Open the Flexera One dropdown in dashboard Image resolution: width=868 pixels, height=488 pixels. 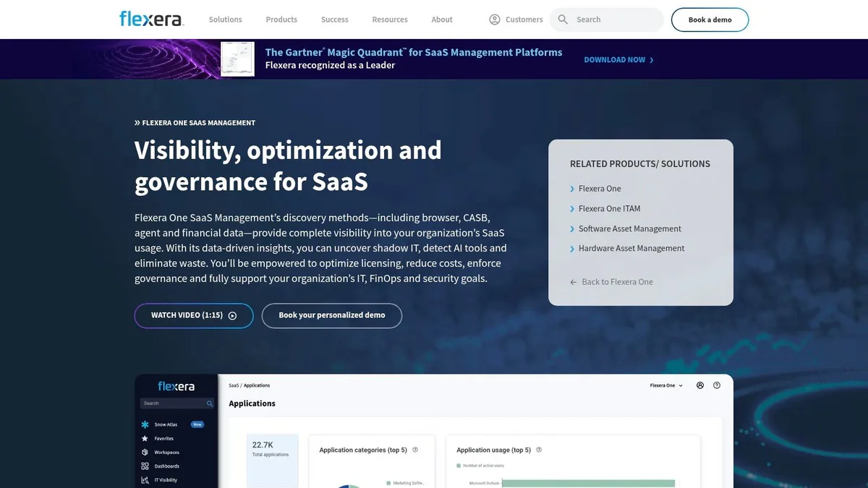coord(666,385)
